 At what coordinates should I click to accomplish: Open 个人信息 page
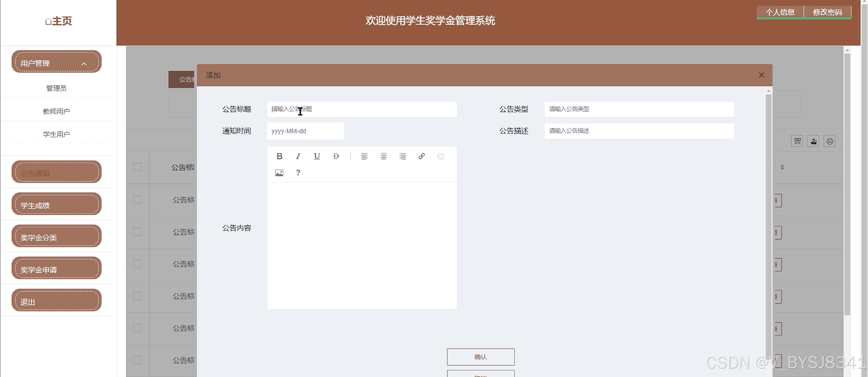(x=780, y=12)
